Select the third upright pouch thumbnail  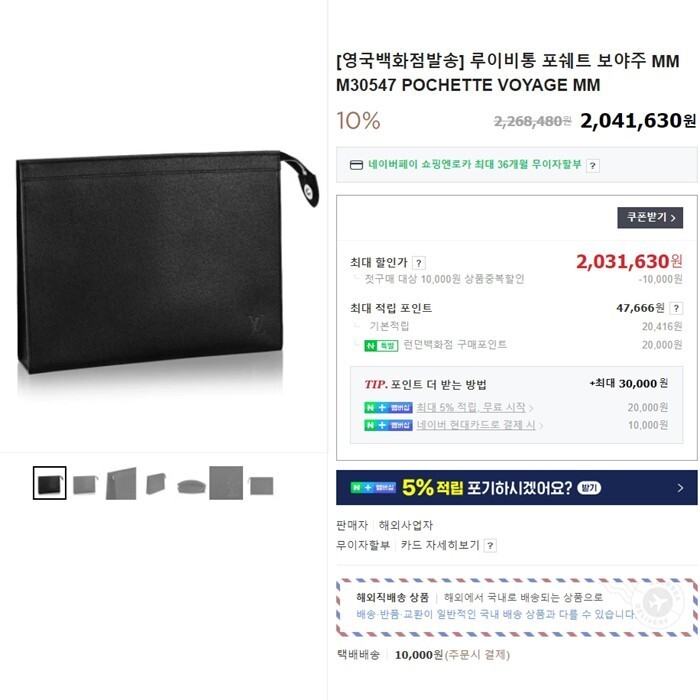point(121,483)
